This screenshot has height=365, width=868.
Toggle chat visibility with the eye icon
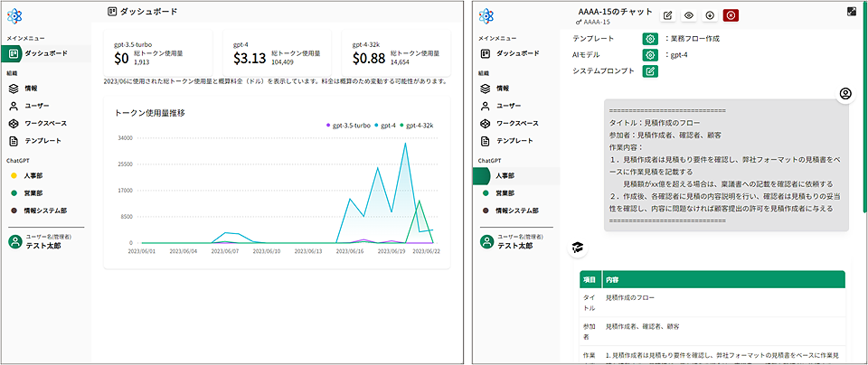(x=689, y=15)
